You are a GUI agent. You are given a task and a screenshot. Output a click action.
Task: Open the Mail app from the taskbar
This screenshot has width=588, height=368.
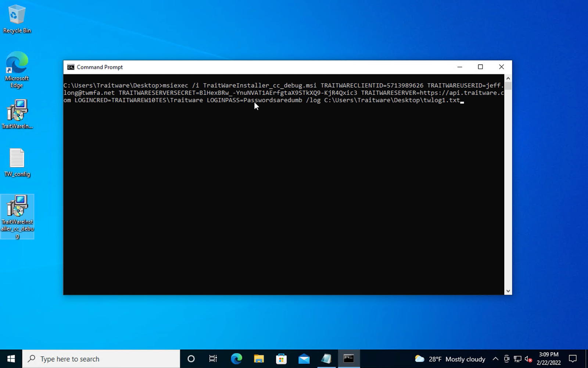click(304, 359)
